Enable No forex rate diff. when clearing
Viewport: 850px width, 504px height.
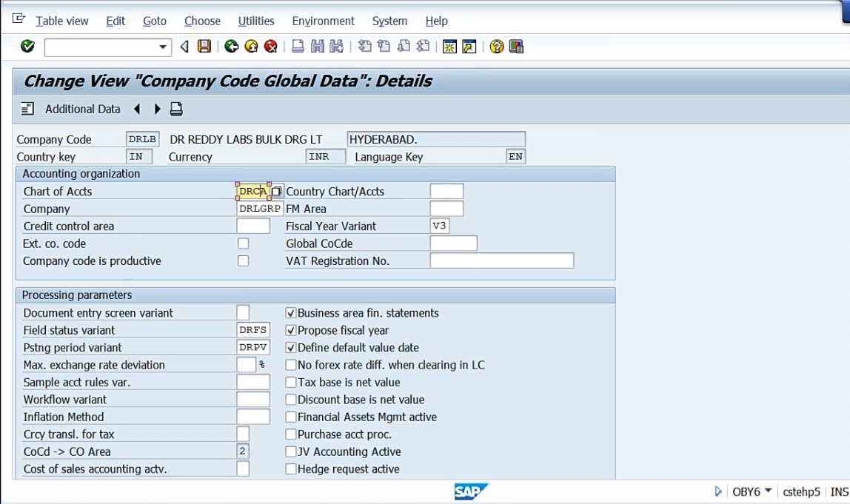click(291, 366)
